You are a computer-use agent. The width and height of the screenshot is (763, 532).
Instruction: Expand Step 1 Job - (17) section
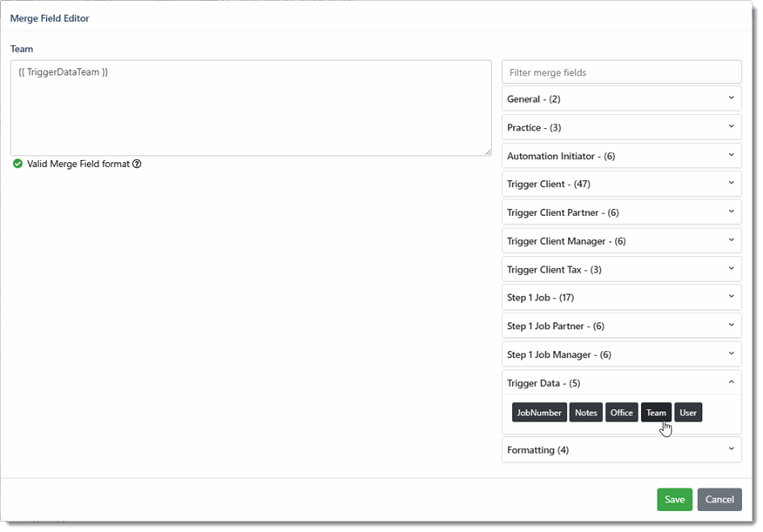point(621,298)
